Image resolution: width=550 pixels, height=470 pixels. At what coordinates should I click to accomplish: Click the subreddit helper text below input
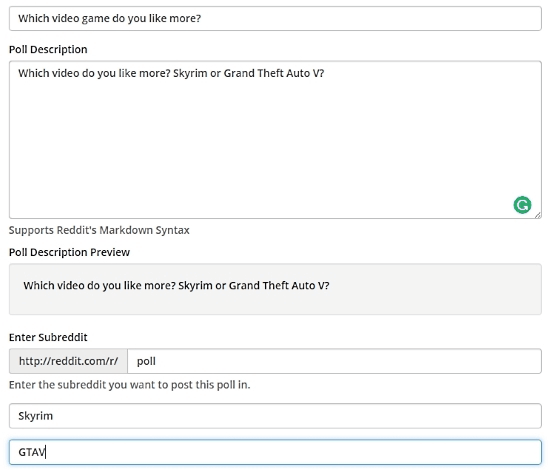pyautogui.click(x=129, y=385)
